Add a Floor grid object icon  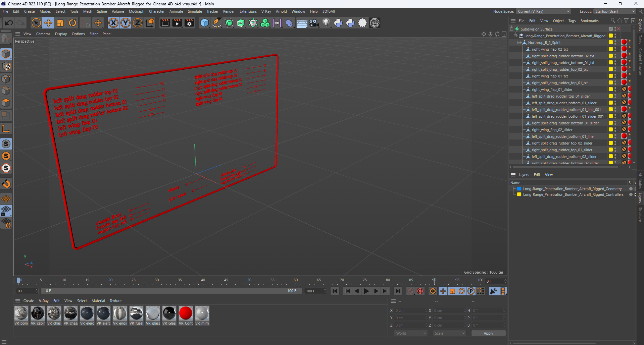pyautogui.click(x=302, y=23)
